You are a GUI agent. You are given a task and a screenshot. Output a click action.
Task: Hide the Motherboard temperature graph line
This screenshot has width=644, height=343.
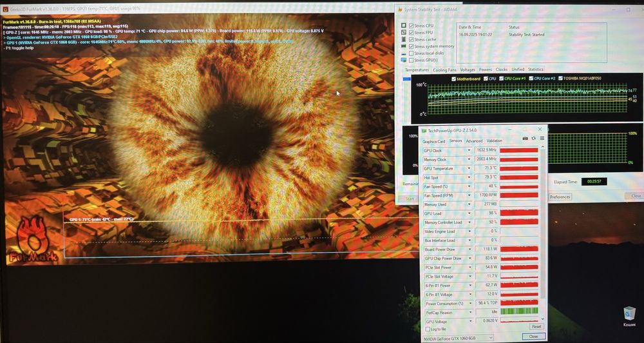(x=453, y=79)
